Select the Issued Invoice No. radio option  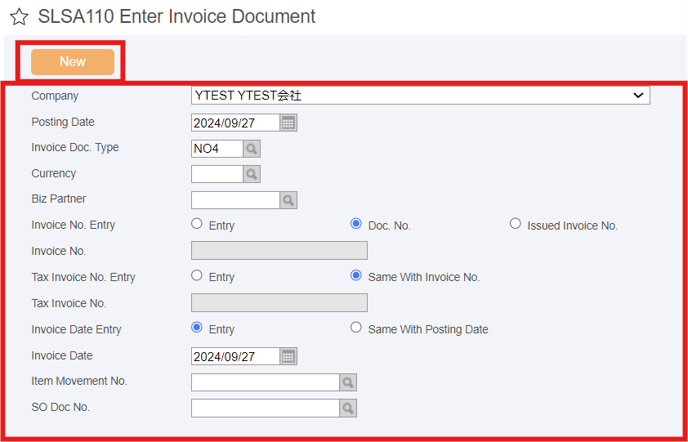click(x=515, y=224)
